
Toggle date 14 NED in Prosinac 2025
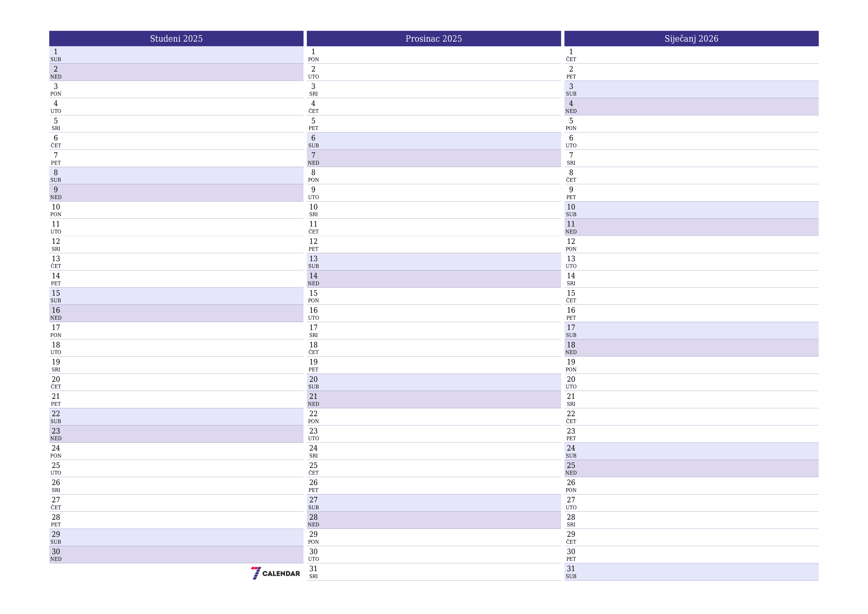point(434,279)
